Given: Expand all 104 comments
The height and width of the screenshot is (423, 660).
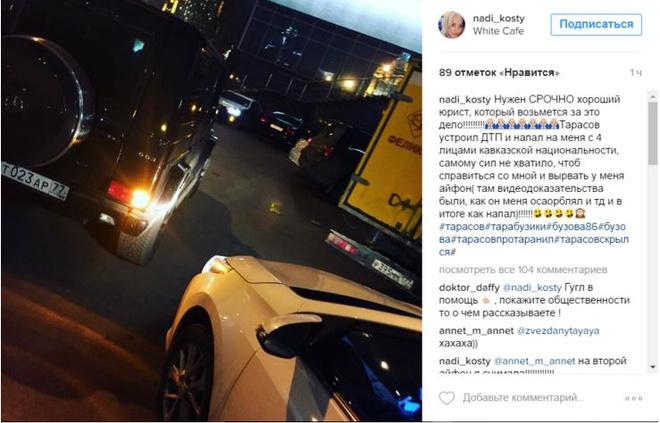Looking at the screenshot, I should 523,270.
